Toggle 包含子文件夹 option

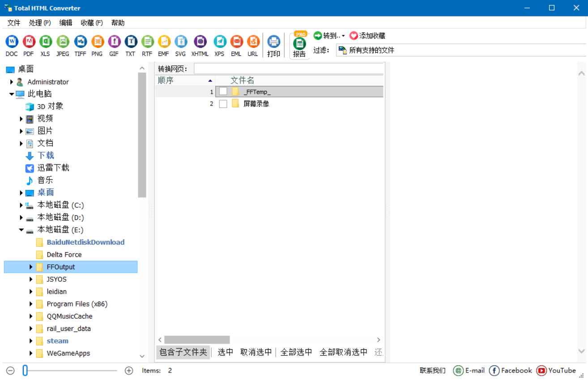click(183, 352)
